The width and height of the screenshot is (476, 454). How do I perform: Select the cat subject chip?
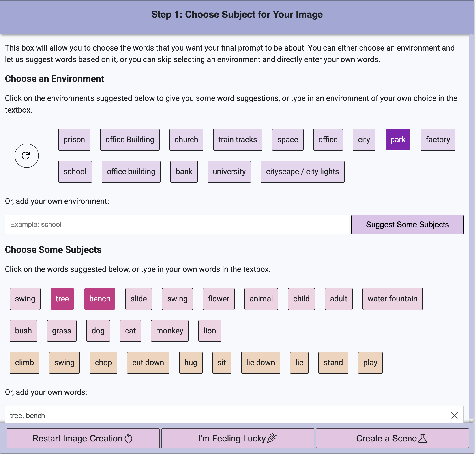click(130, 331)
